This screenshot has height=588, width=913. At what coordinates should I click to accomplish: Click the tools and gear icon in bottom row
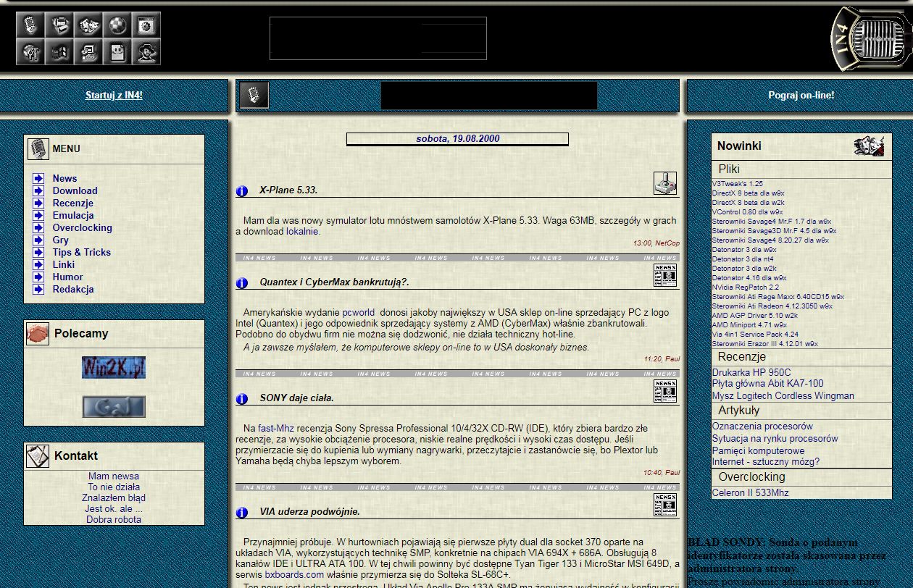click(x=30, y=52)
